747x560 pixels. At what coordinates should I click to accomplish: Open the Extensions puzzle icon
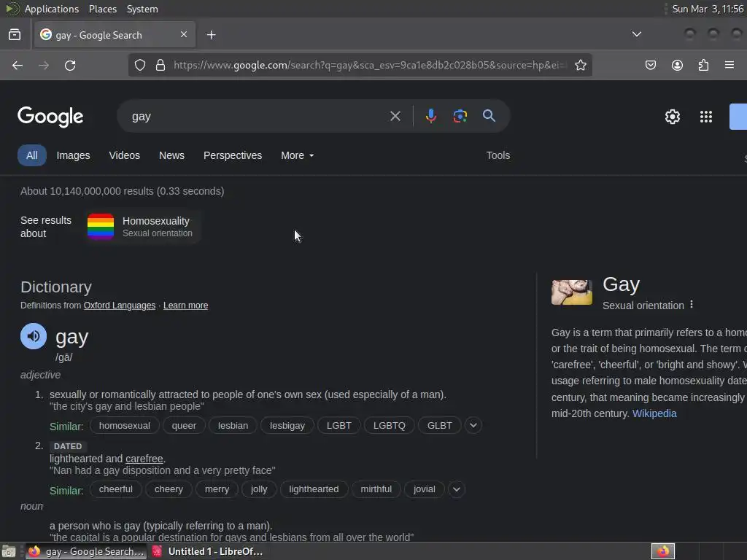703,65
